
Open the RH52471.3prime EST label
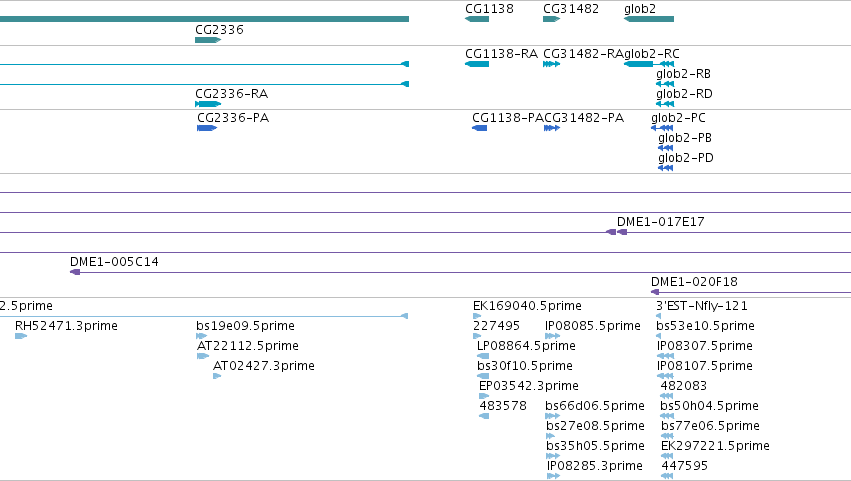(66, 326)
